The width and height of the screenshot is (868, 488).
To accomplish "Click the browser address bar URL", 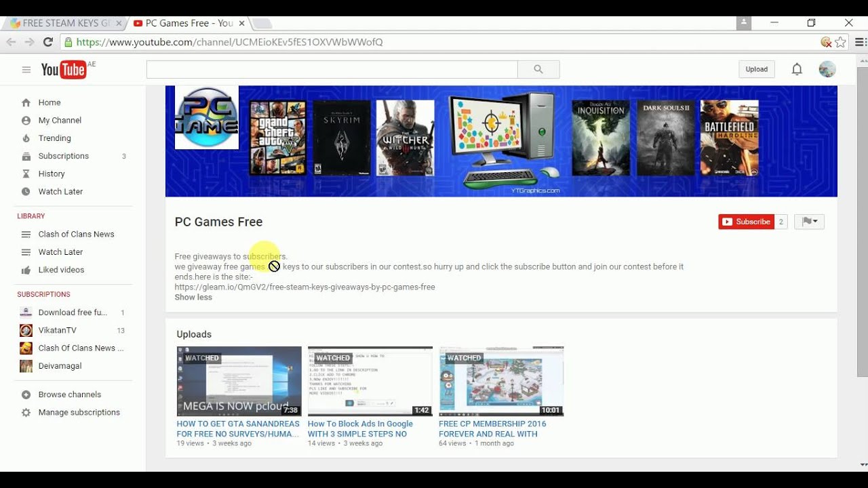I will 230,42.
